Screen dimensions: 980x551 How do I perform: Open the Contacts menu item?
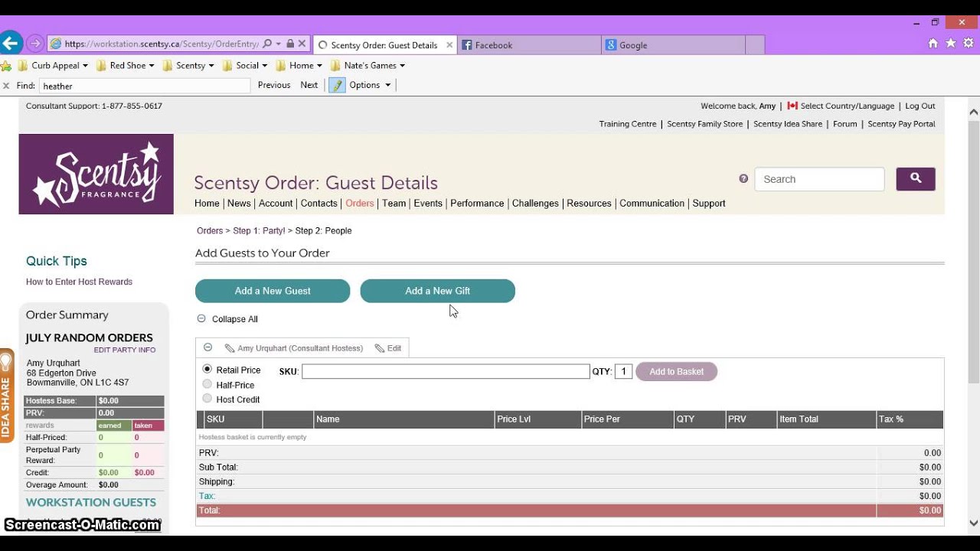tap(319, 203)
